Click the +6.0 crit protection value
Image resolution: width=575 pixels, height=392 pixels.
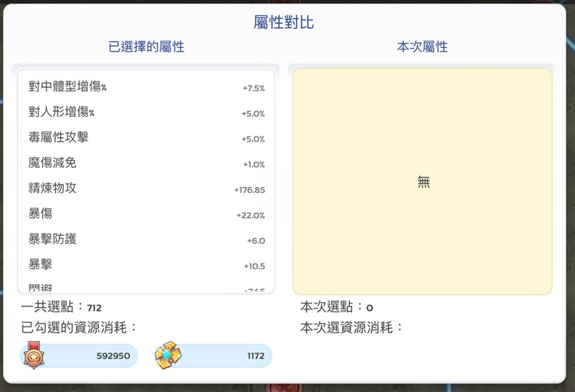tap(256, 240)
